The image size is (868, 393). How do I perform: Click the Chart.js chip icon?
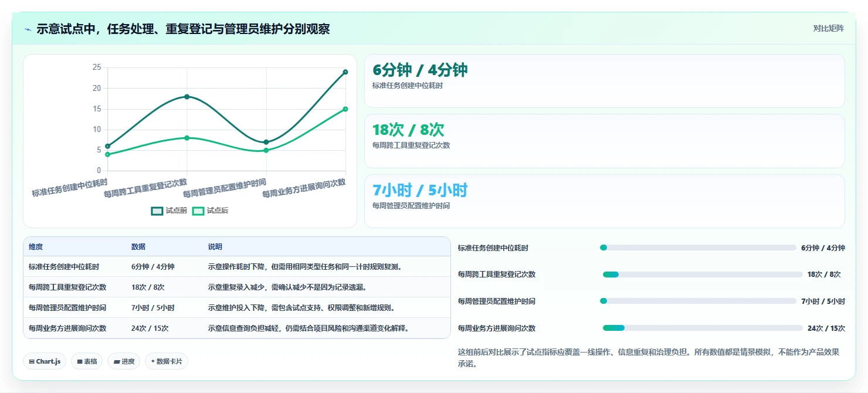(x=32, y=362)
